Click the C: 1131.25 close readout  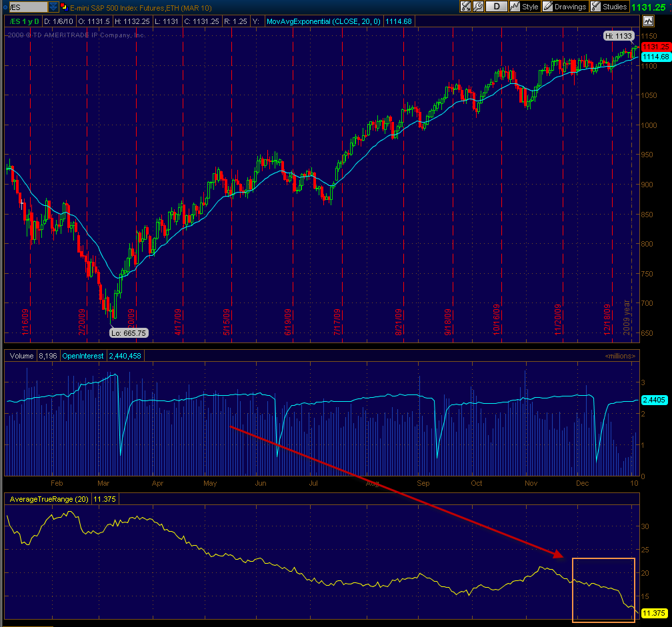tap(201, 21)
